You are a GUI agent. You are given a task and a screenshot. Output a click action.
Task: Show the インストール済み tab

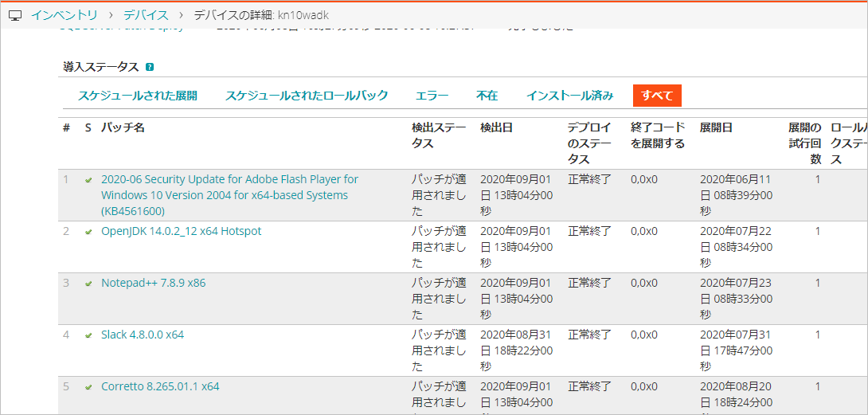click(x=569, y=96)
